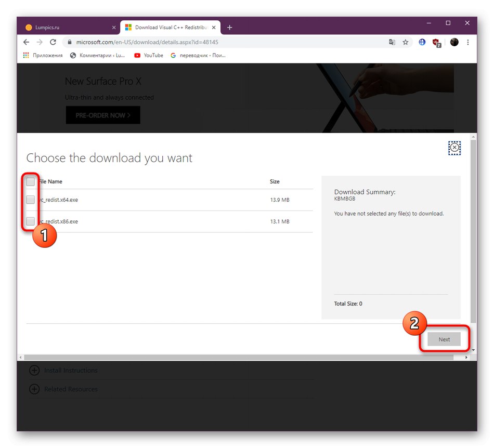Minimize the Chrome window
Viewport: 494px width, 448px height.
[x=429, y=23]
